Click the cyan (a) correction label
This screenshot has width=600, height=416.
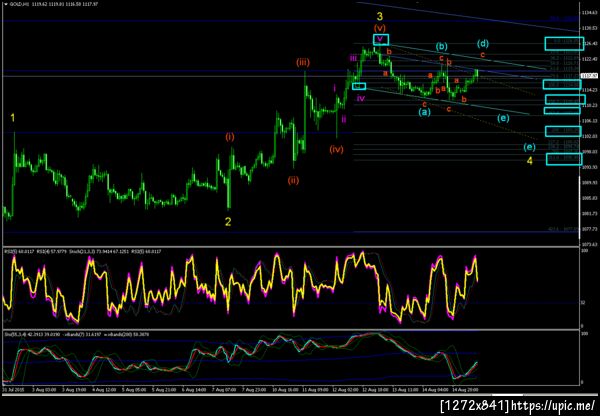click(x=424, y=112)
